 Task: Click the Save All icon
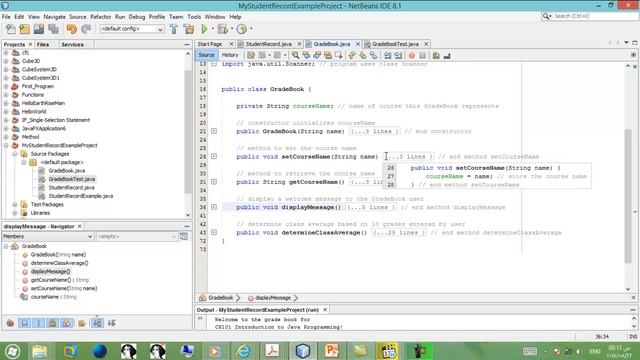pyautogui.click(x=53, y=29)
